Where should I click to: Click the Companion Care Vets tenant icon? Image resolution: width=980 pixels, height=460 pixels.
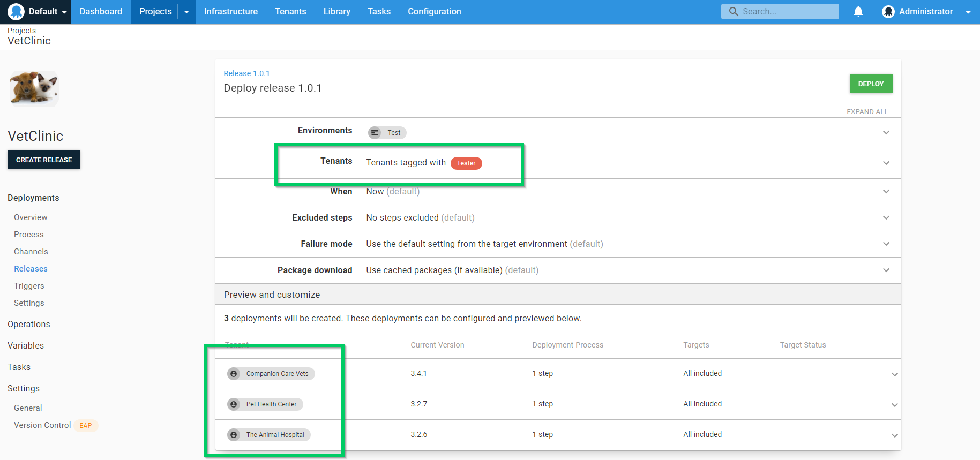point(234,374)
